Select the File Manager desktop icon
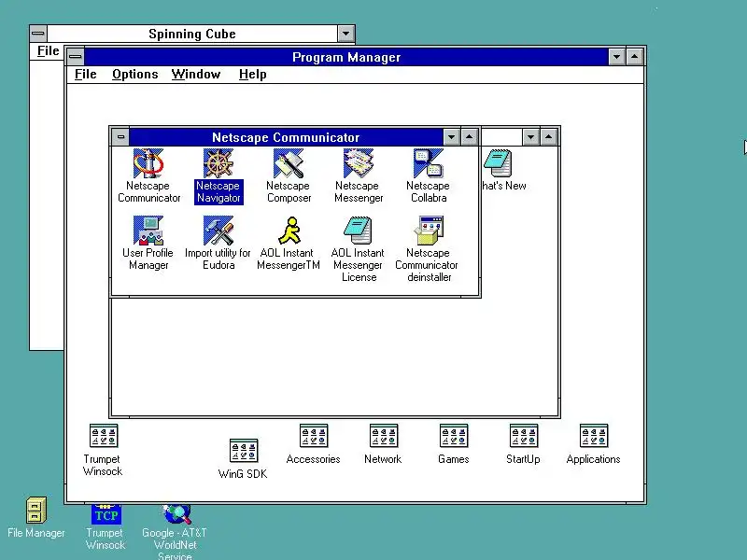The width and height of the screenshot is (747, 560). tap(36, 511)
